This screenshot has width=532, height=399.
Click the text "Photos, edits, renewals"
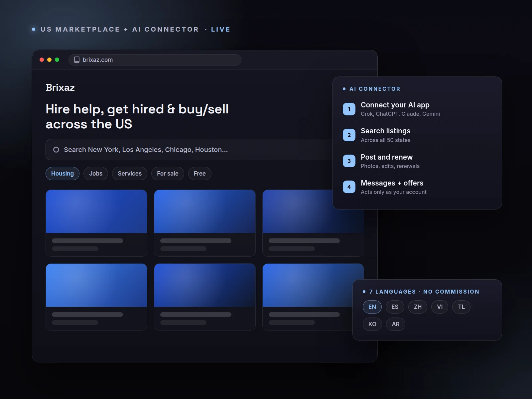coord(390,166)
